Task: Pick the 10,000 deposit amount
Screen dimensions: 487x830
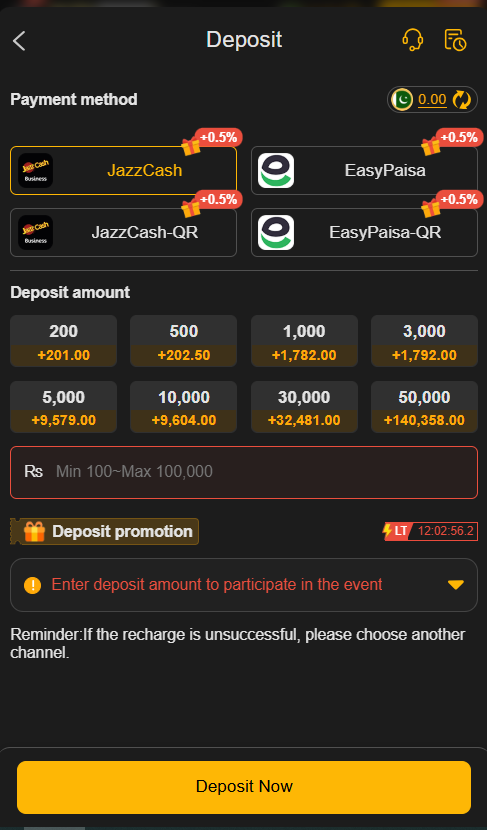Action: tap(184, 407)
